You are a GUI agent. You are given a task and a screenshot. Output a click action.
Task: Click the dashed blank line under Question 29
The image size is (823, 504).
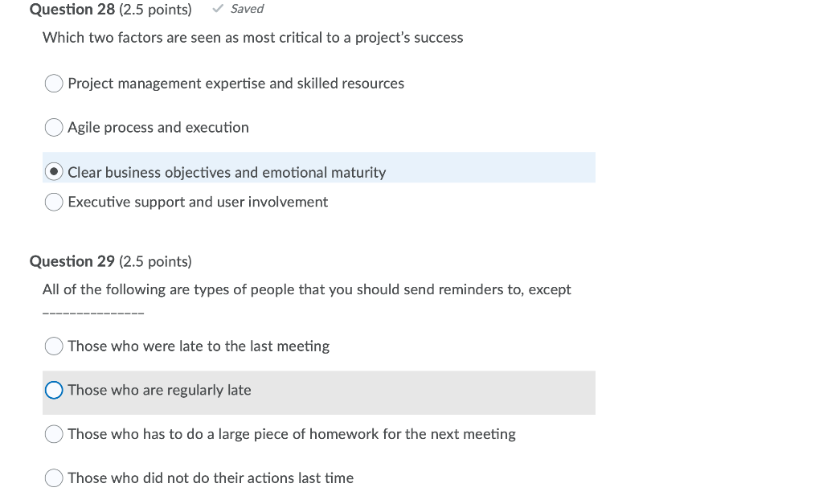pos(92,310)
